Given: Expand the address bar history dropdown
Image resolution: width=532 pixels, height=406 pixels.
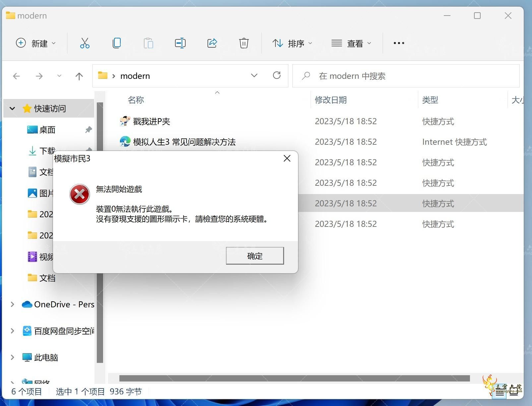Looking at the screenshot, I should click(x=254, y=76).
